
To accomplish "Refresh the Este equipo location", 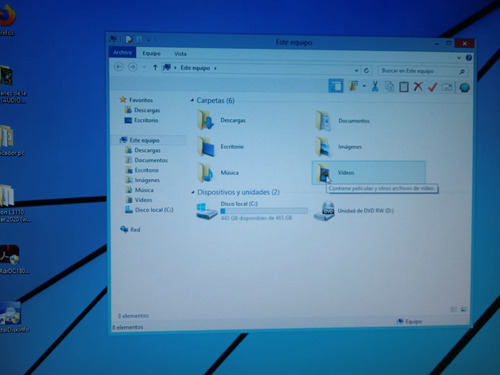I will tap(366, 70).
